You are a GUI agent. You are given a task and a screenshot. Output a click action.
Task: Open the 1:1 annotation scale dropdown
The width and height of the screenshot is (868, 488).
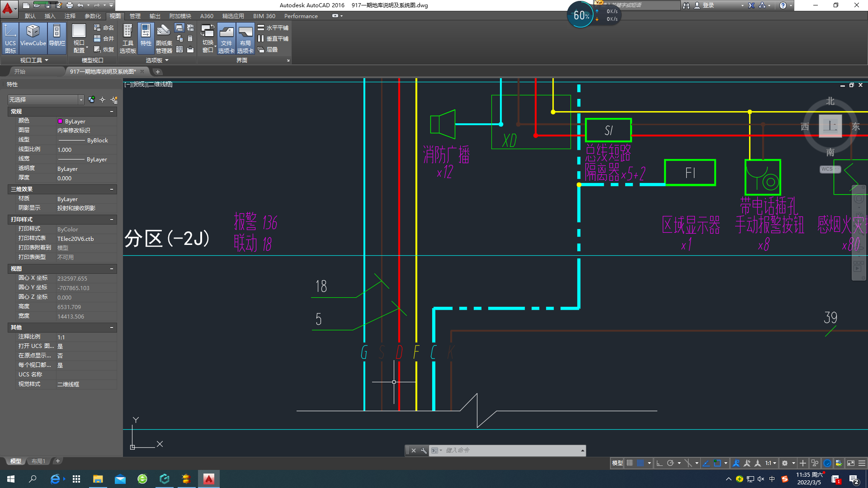pyautogui.click(x=771, y=463)
